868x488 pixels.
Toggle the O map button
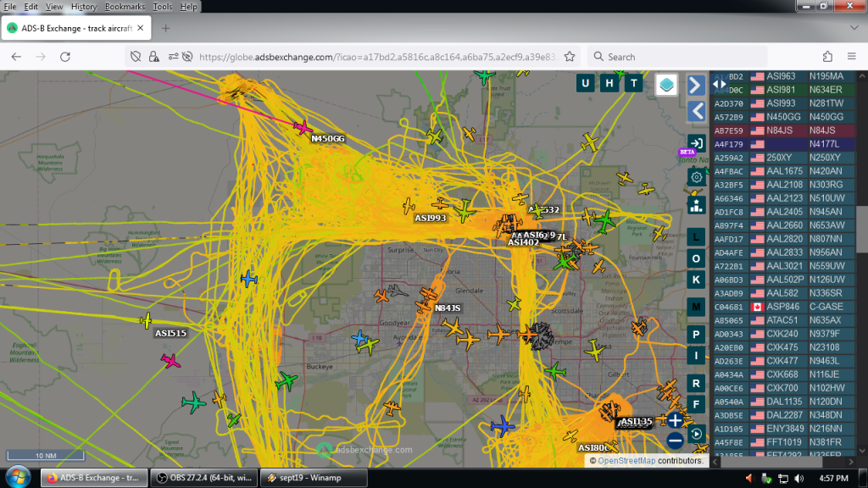pyautogui.click(x=696, y=258)
